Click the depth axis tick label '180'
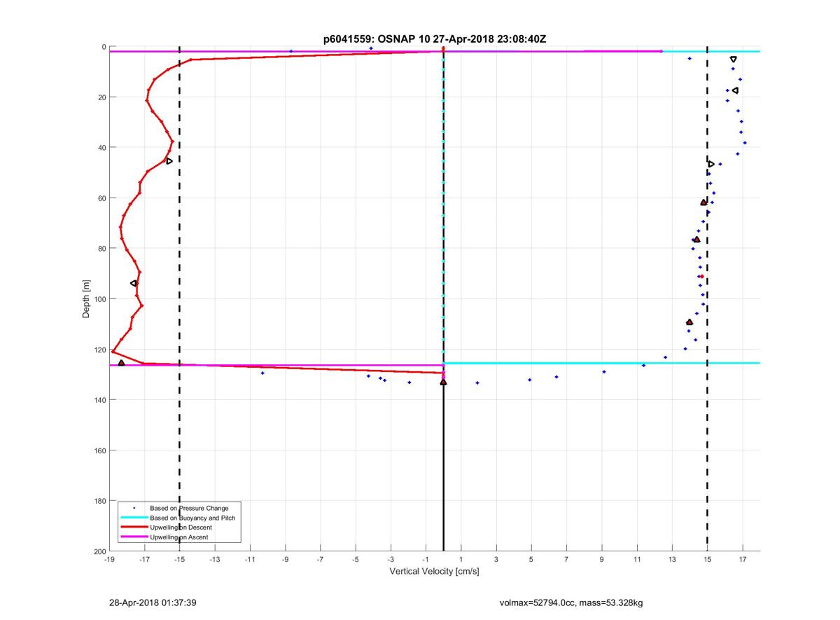This screenshot has height=620, width=840. tap(99, 501)
